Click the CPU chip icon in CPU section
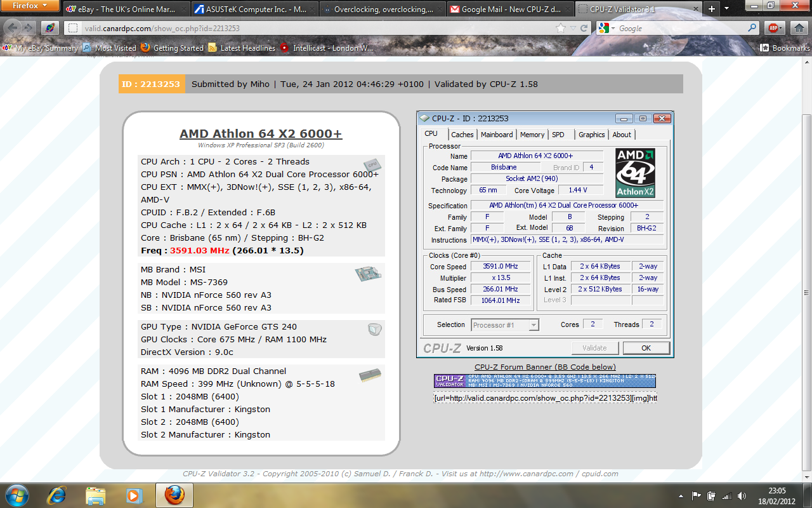This screenshot has width=812, height=508. (x=372, y=165)
